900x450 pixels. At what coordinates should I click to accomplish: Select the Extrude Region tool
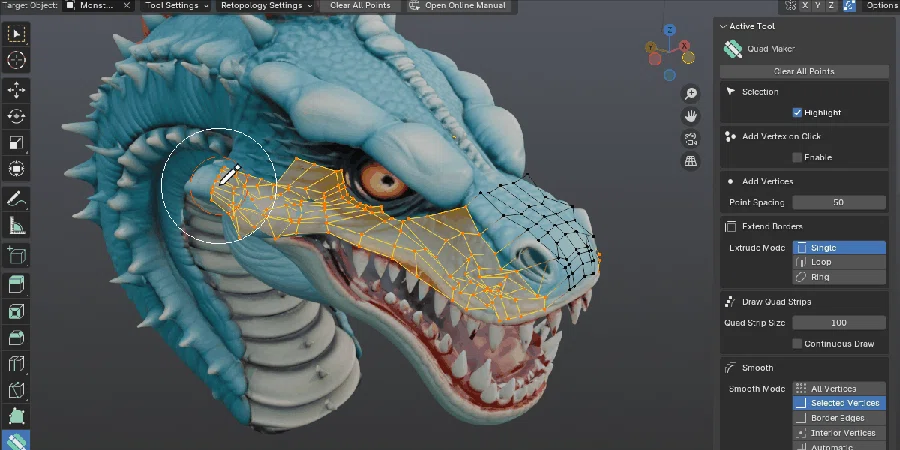click(x=16, y=285)
